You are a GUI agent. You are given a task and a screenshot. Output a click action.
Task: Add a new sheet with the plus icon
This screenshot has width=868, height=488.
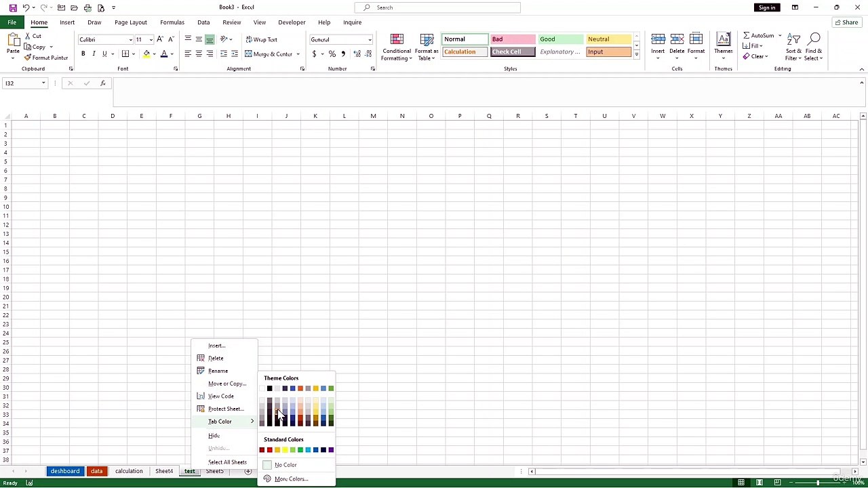(248, 471)
